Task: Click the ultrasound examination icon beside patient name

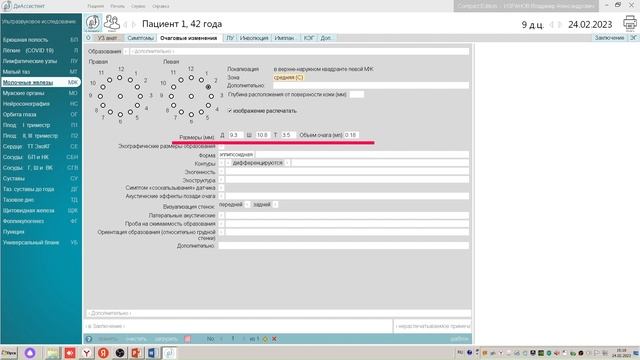Action: pos(93,23)
